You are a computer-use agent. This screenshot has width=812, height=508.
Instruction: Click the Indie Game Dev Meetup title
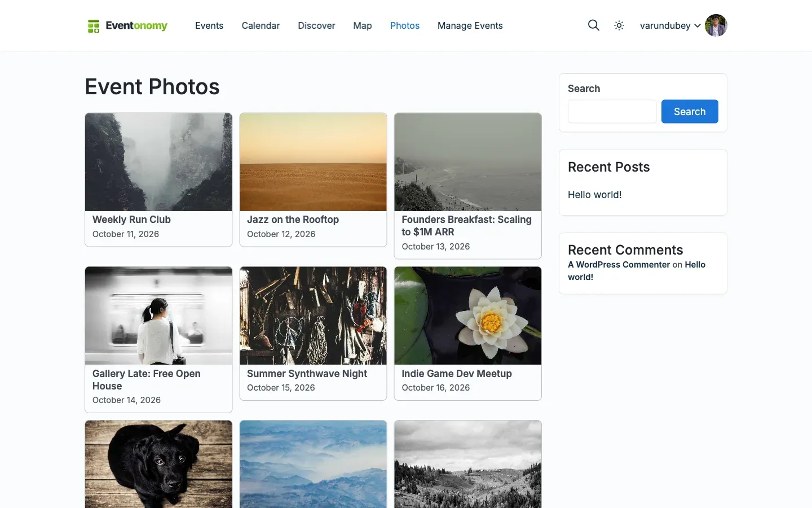(457, 374)
